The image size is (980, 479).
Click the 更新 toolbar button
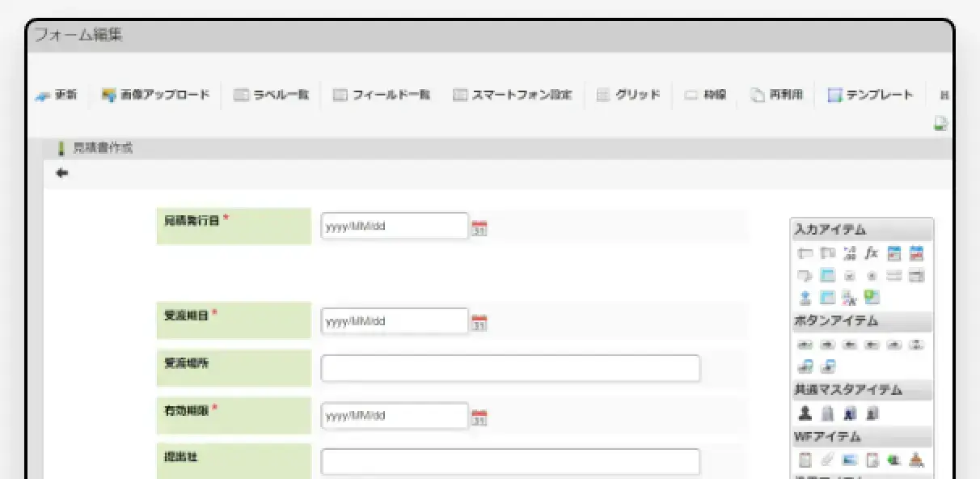click(x=56, y=95)
